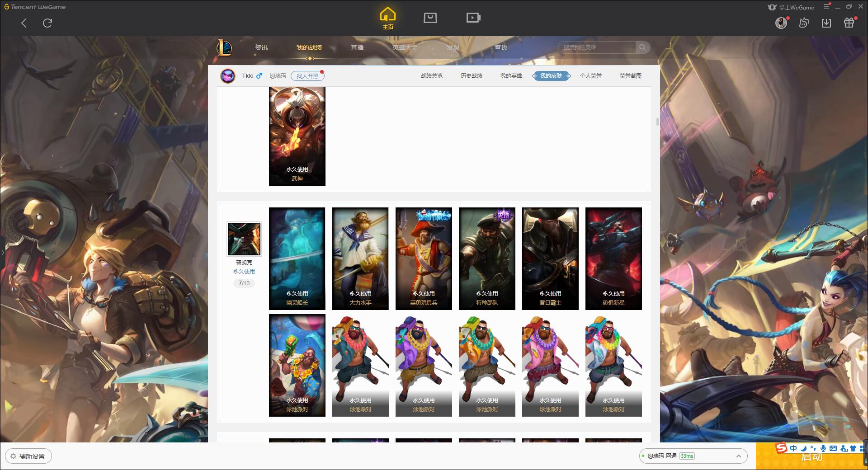Open the 荣誉截图 sub-tab

coord(631,76)
